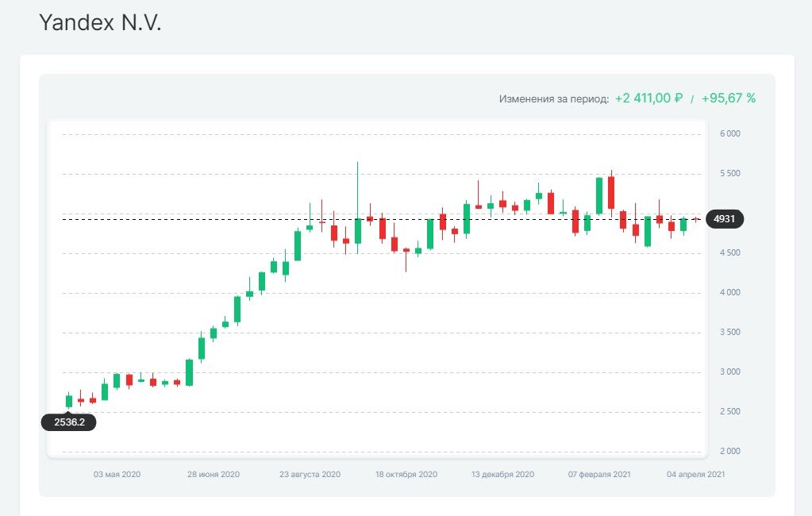Select the +2 411,00 ₽ change value

pos(648,98)
